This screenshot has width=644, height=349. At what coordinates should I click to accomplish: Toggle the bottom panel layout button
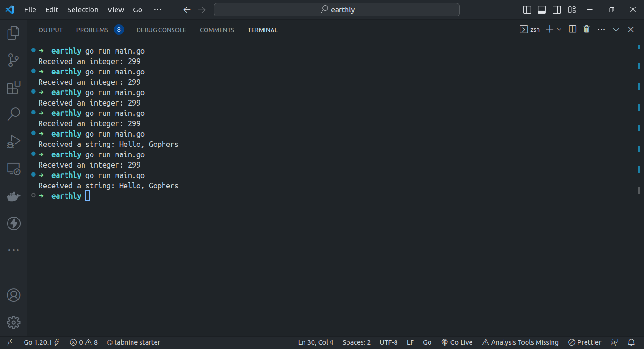pyautogui.click(x=542, y=10)
